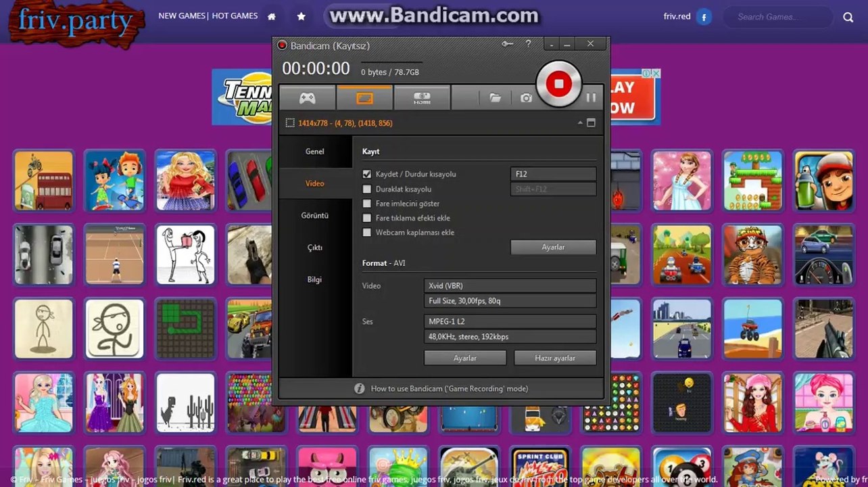Open the tennis court game thumbnail
The width and height of the screenshot is (868, 487).
point(114,254)
